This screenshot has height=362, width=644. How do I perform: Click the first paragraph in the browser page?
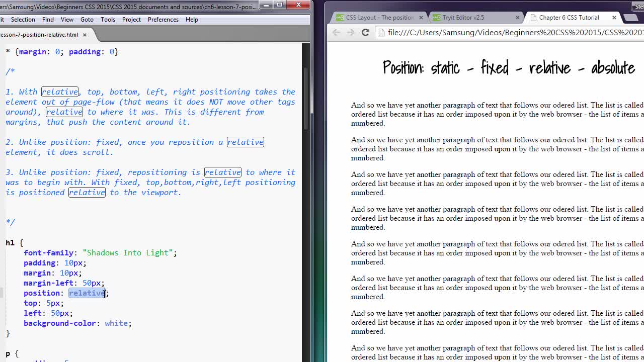tap(497, 114)
